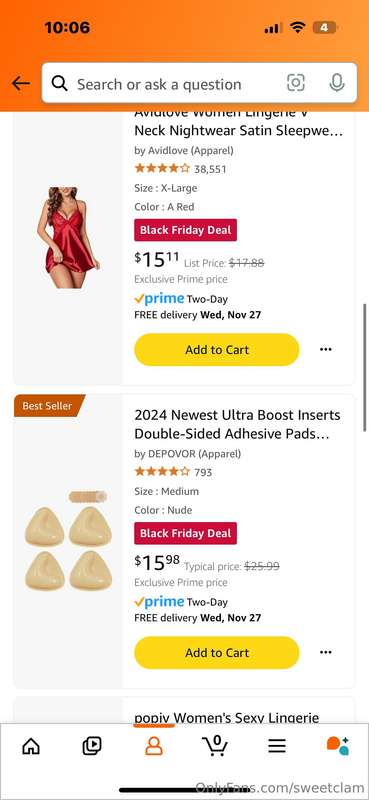
Task: Open camera lens visual search icon
Action: [x=296, y=83]
